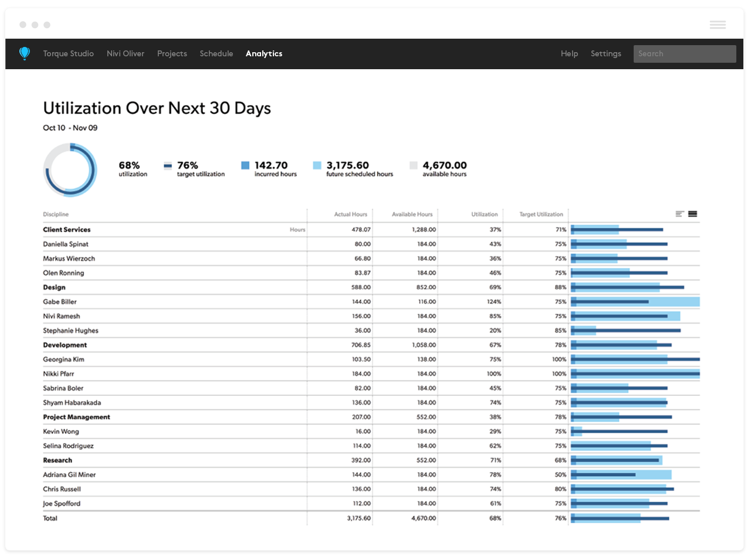Click the hot air balloon app logo
This screenshot has height=560, width=751.
[24, 53]
